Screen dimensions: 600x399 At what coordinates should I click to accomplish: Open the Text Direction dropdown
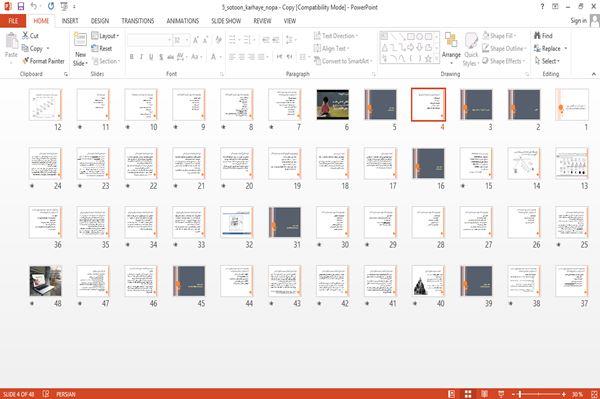point(336,36)
